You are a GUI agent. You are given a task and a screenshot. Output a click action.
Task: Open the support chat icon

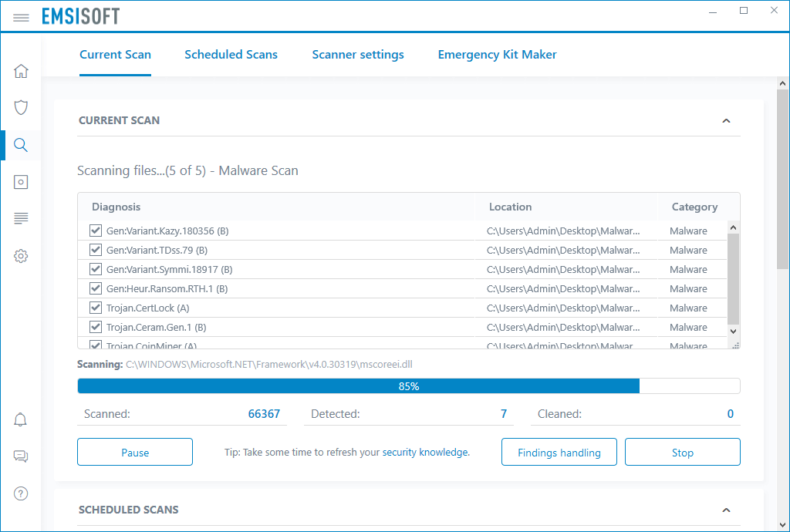coord(21,456)
